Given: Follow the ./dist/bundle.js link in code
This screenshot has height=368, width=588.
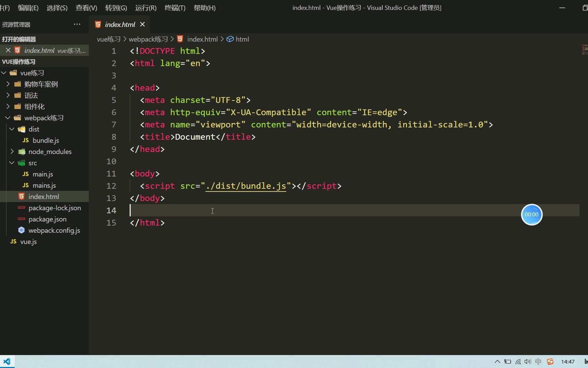Looking at the screenshot, I should (246, 186).
